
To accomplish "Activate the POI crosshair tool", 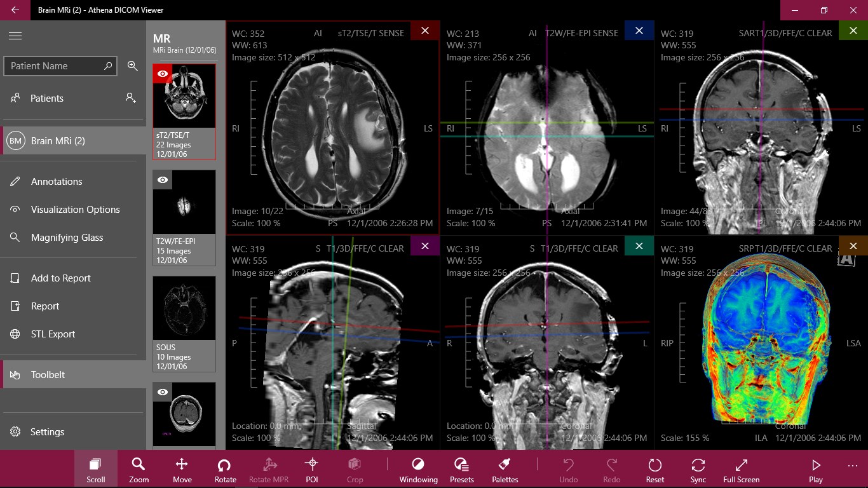I will pyautogui.click(x=312, y=469).
